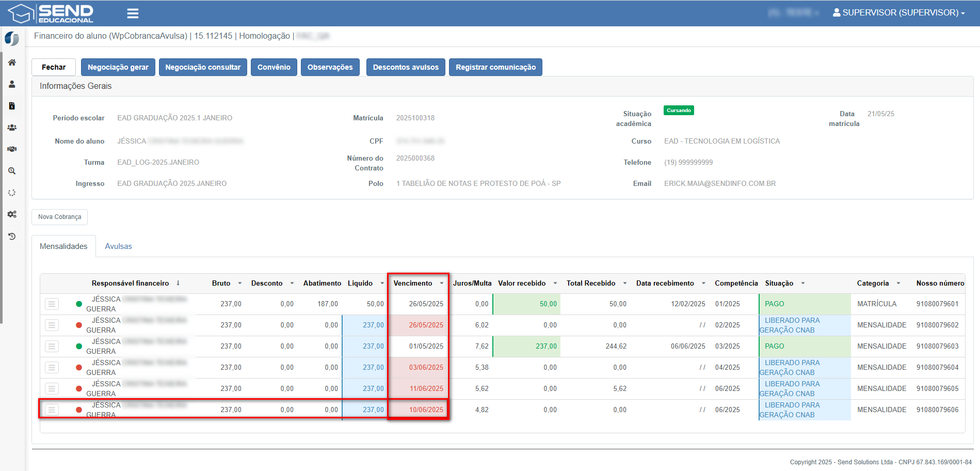Viewport: 980px width, 471px height.
Task: Click Negociação gerar button
Action: [x=118, y=67]
